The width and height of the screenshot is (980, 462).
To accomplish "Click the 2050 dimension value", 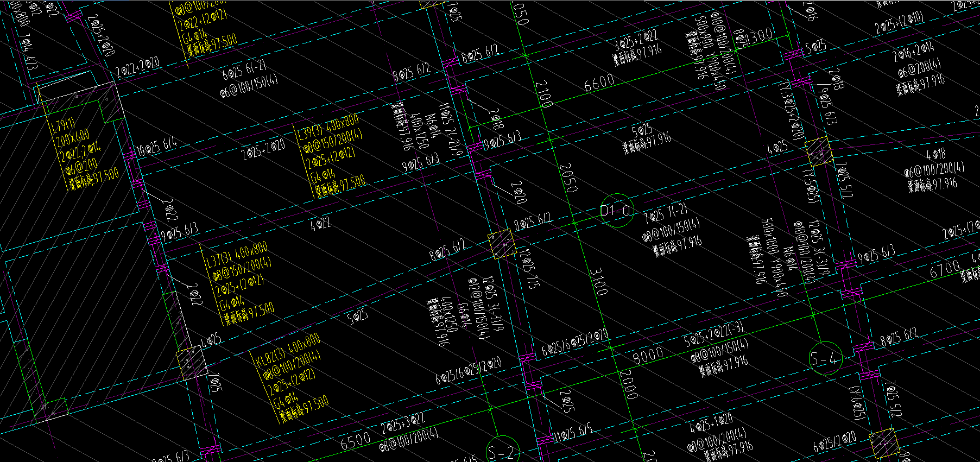I will coord(567,177).
